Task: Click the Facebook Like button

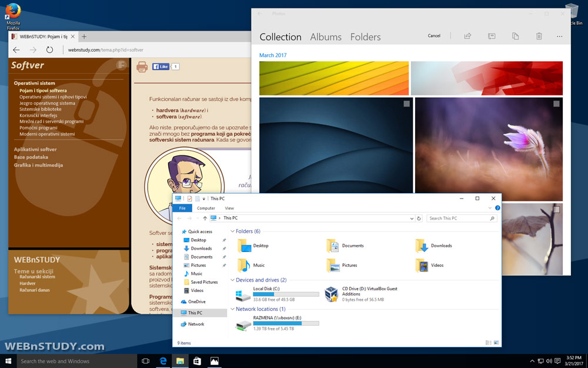Action: [161, 67]
